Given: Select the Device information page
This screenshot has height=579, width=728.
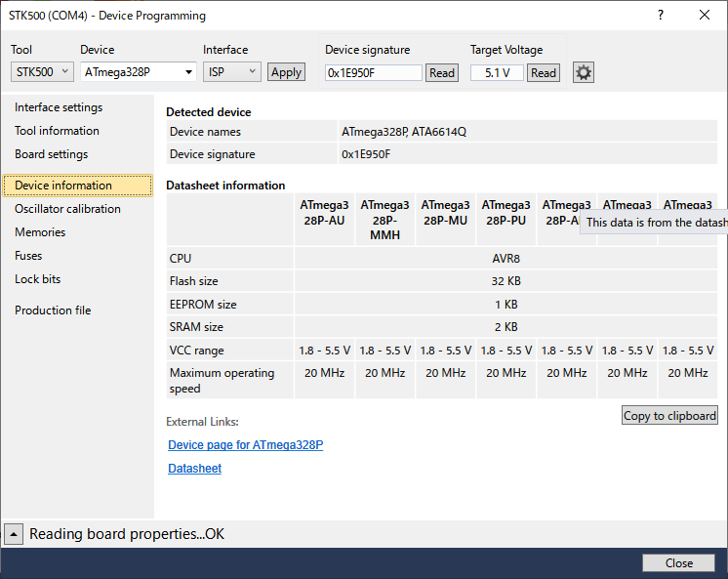Looking at the screenshot, I should (77, 186).
